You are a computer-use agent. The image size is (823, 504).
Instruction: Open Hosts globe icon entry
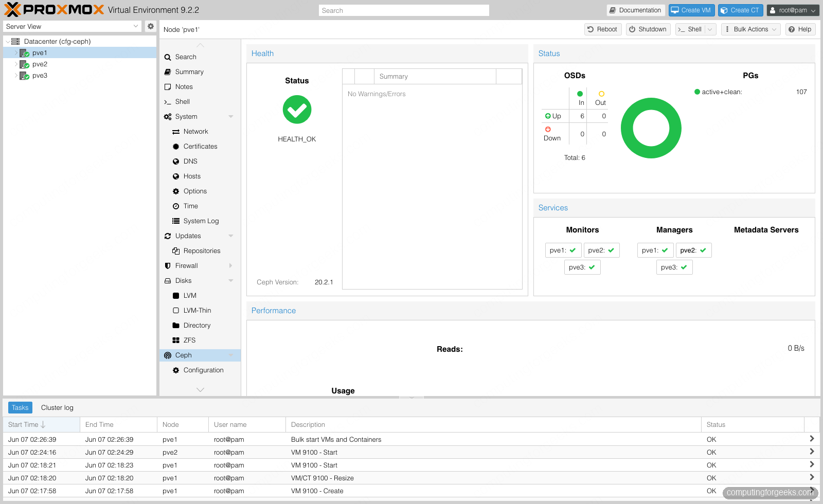tap(176, 176)
